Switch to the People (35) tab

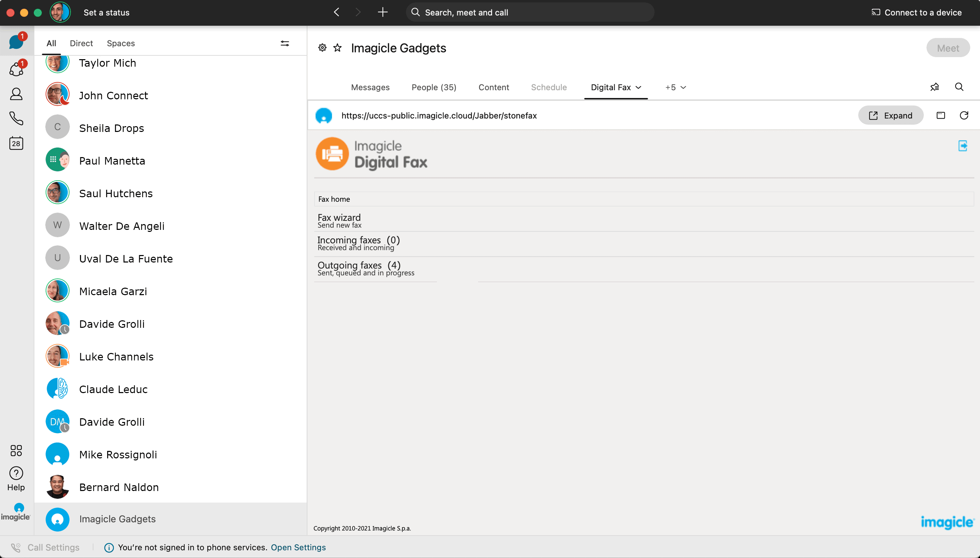click(434, 87)
